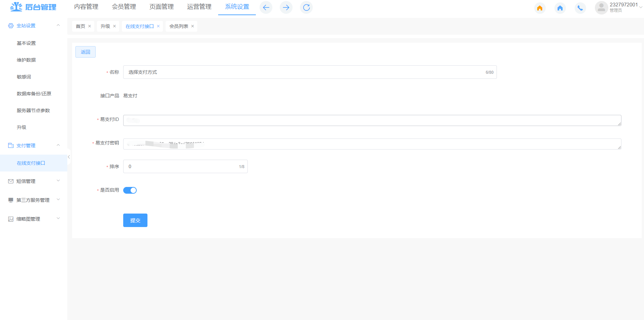The height and width of the screenshot is (320, 644).
Task: Close the 会员列表 tab
Action: pos(193,26)
